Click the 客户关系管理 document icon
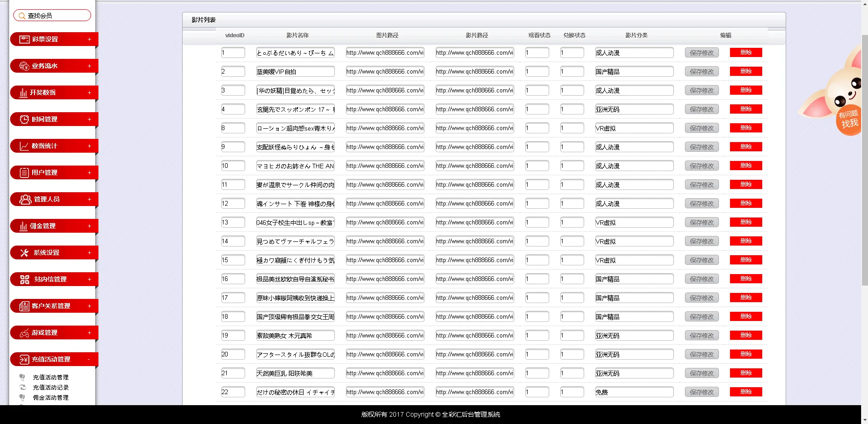 point(24,306)
